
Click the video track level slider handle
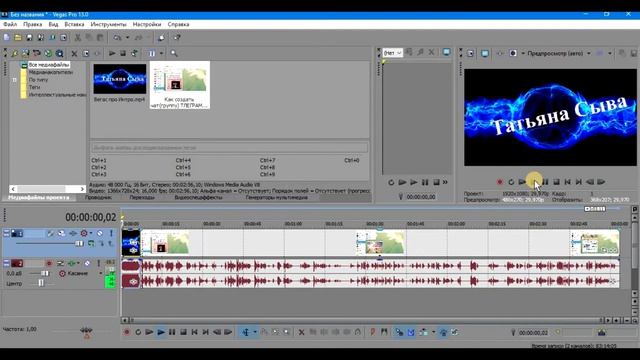pyautogui.click(x=79, y=244)
